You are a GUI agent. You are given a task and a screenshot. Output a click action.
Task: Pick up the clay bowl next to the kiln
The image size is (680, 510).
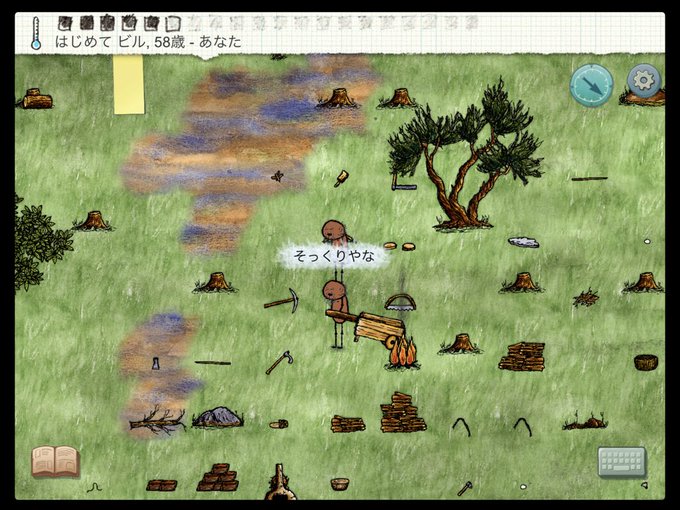coord(340,484)
